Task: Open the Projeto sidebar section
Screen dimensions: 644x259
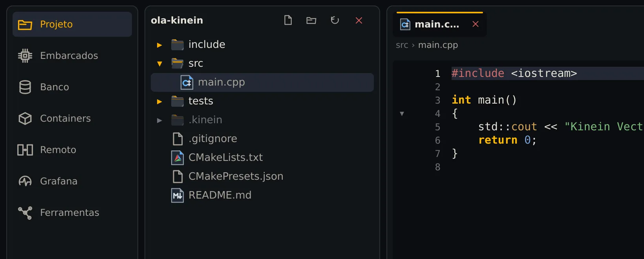Action: point(72,24)
